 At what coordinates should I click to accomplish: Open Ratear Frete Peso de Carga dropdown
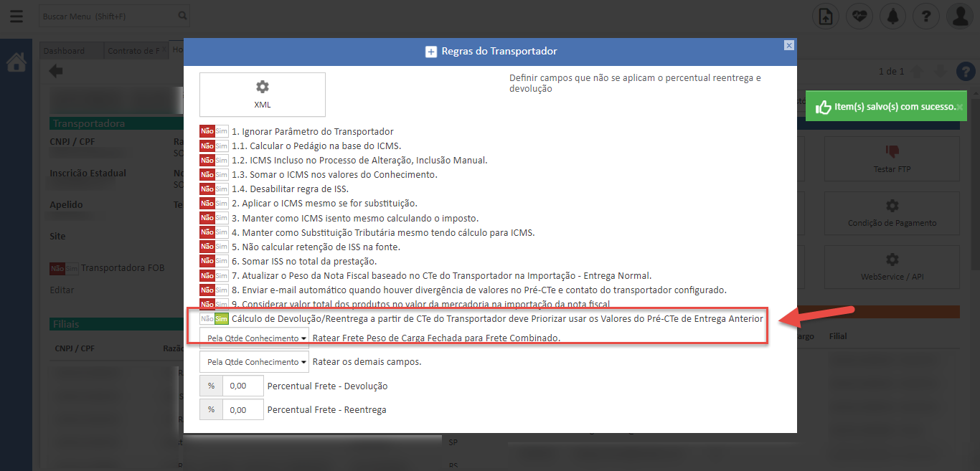(x=254, y=338)
